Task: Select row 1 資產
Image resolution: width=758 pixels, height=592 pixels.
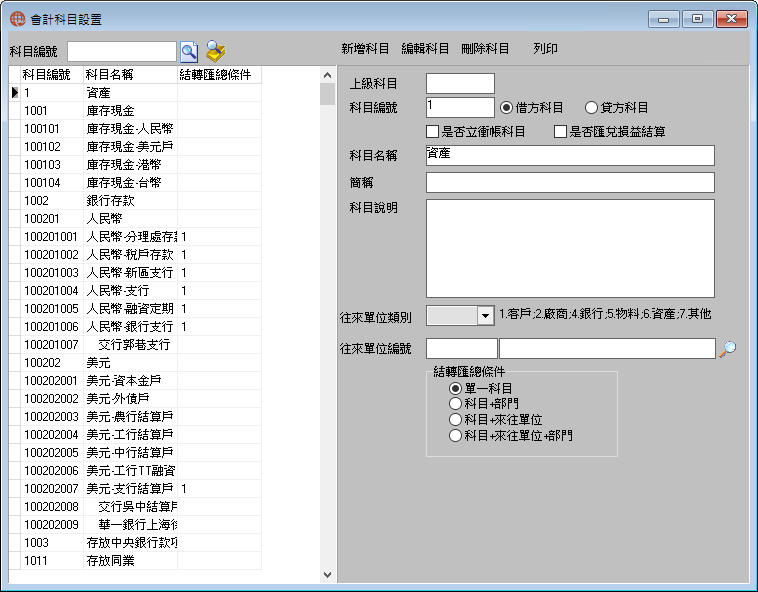Action: point(135,92)
